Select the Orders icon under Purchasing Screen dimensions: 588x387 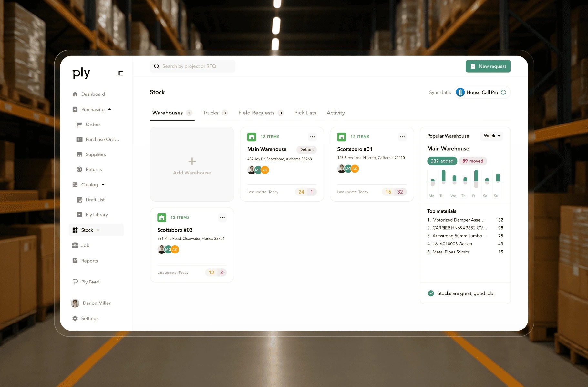pyautogui.click(x=79, y=124)
